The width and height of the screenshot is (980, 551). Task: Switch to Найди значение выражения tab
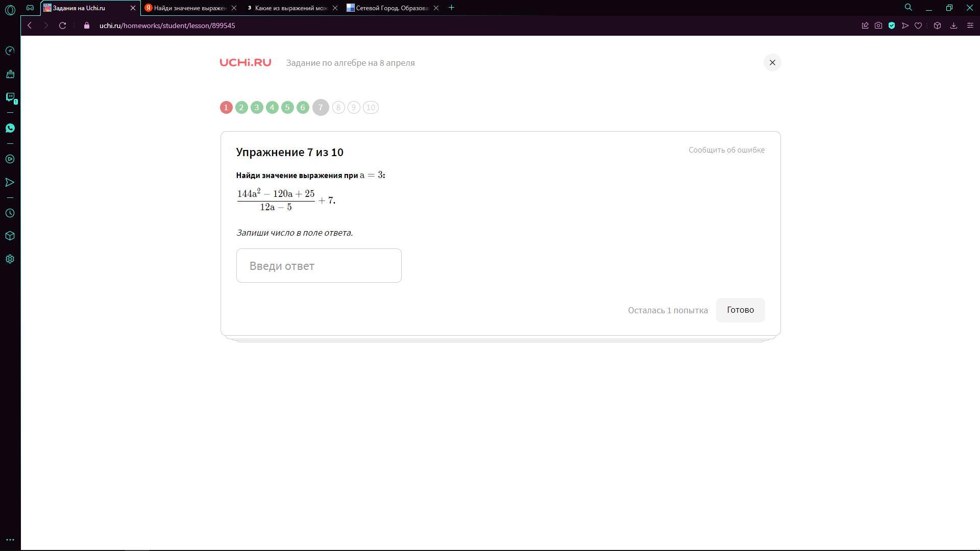(x=189, y=8)
